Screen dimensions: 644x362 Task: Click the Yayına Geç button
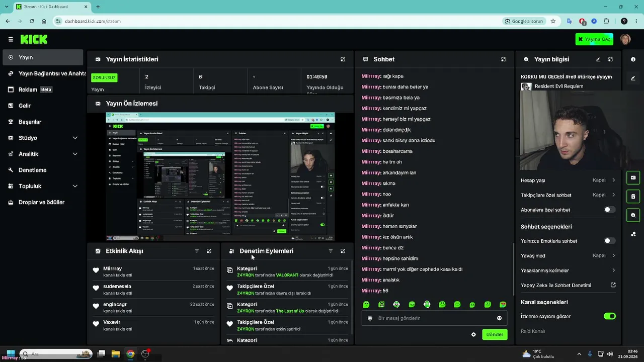594,39
